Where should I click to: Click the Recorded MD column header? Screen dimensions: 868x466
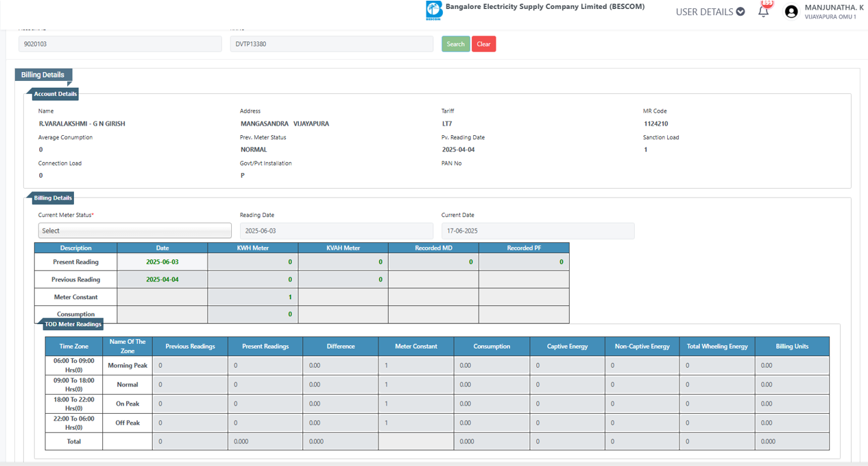point(433,248)
